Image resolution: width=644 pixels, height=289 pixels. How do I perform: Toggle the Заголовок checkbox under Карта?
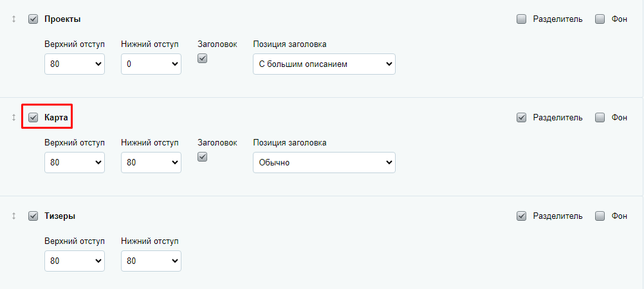[x=203, y=156]
